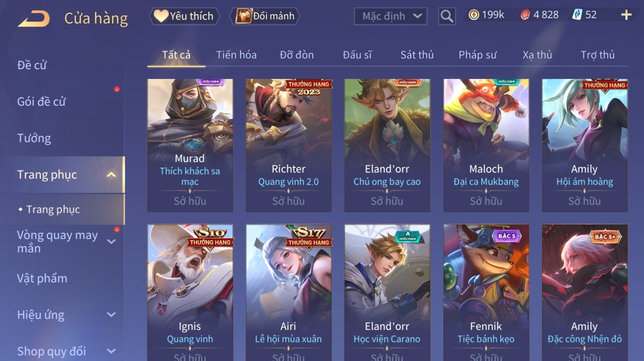Select the Tiến hóa tab
This screenshot has width=644, height=361.
coord(236,55)
